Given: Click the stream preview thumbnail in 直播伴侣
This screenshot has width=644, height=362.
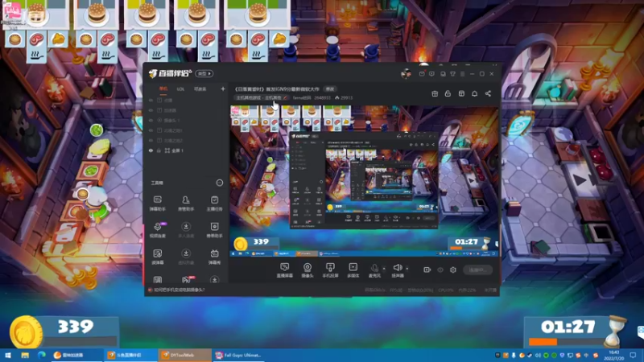Looking at the screenshot, I should [x=364, y=181].
